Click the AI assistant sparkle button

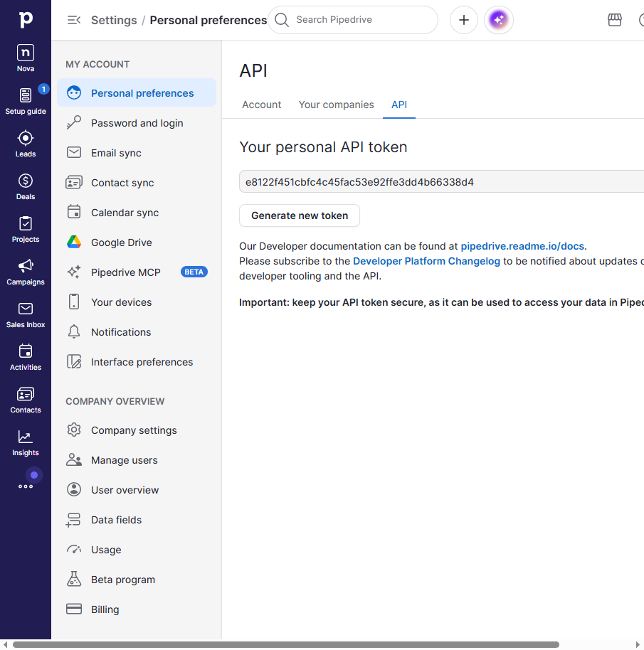click(x=498, y=20)
